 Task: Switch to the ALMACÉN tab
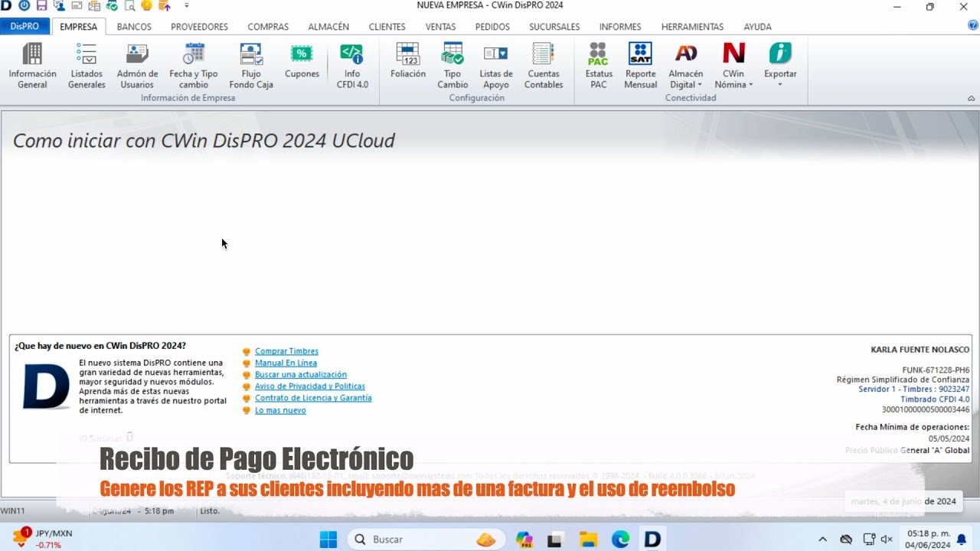point(328,27)
